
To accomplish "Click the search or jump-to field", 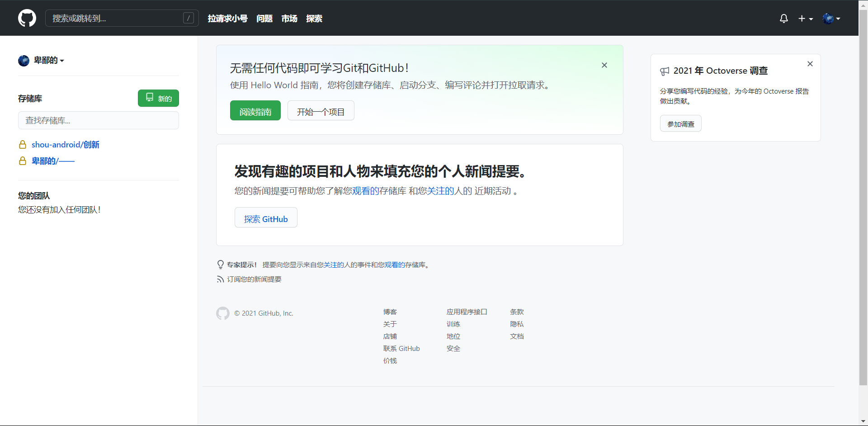I will tap(122, 18).
